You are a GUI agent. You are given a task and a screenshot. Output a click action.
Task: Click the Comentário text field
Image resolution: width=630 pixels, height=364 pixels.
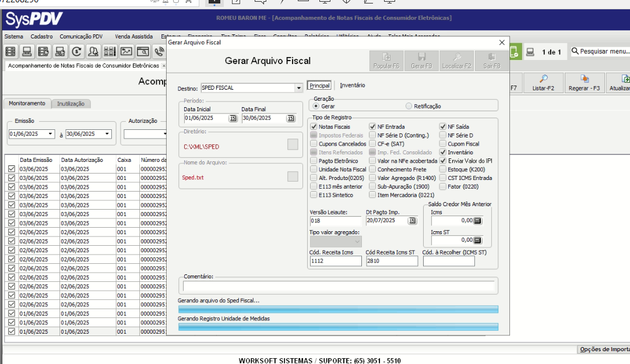coord(338,286)
